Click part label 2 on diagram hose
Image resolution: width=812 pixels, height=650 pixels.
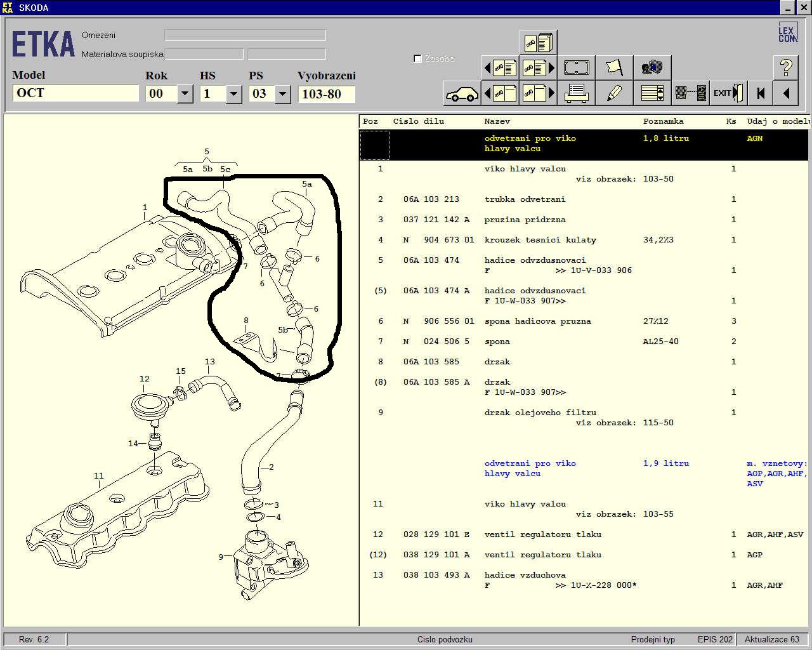coord(271,467)
